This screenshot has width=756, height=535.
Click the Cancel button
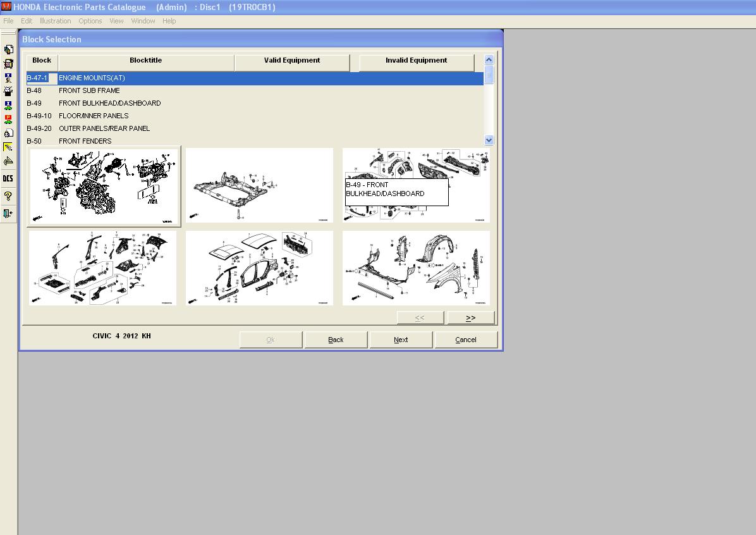pyautogui.click(x=466, y=340)
